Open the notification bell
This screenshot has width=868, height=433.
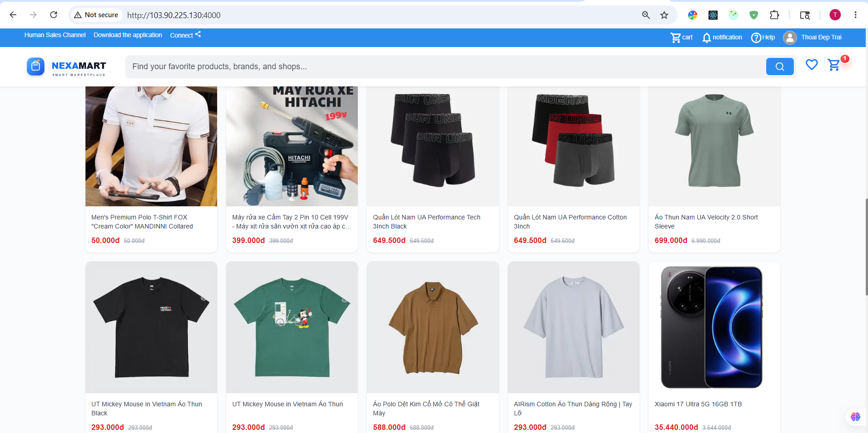pyautogui.click(x=722, y=38)
